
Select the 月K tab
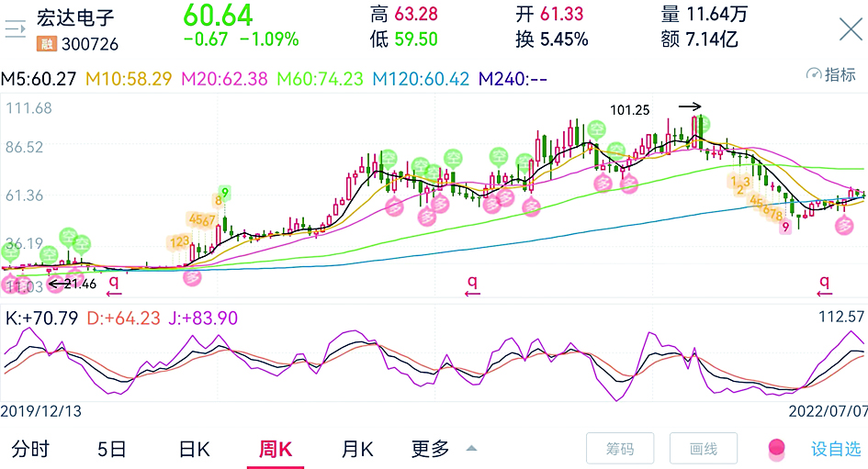(x=357, y=449)
